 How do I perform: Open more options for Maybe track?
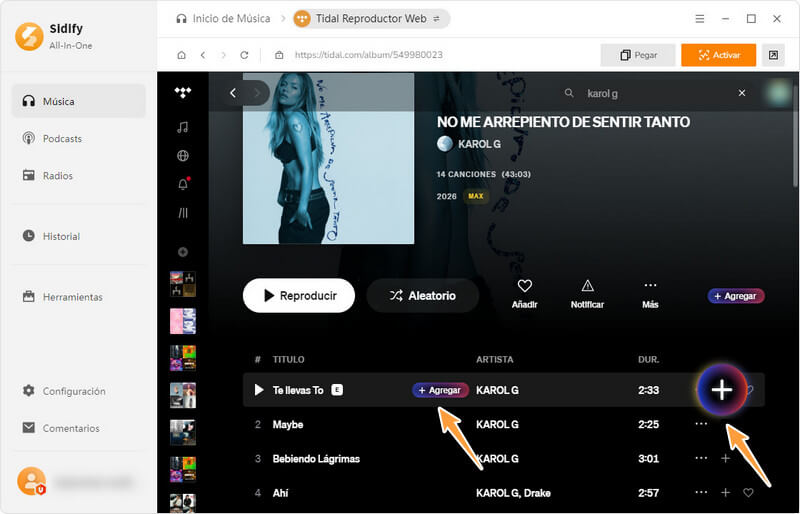pos(701,424)
